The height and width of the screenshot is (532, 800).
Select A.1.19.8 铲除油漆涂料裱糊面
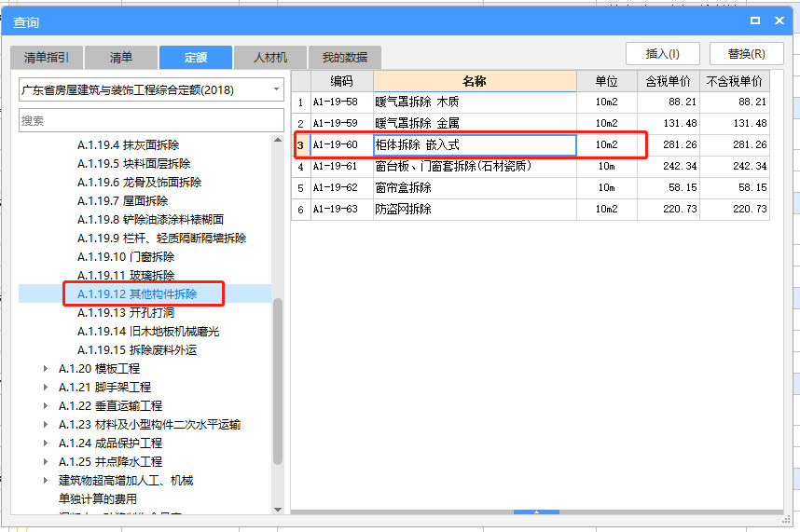pyautogui.click(x=150, y=219)
